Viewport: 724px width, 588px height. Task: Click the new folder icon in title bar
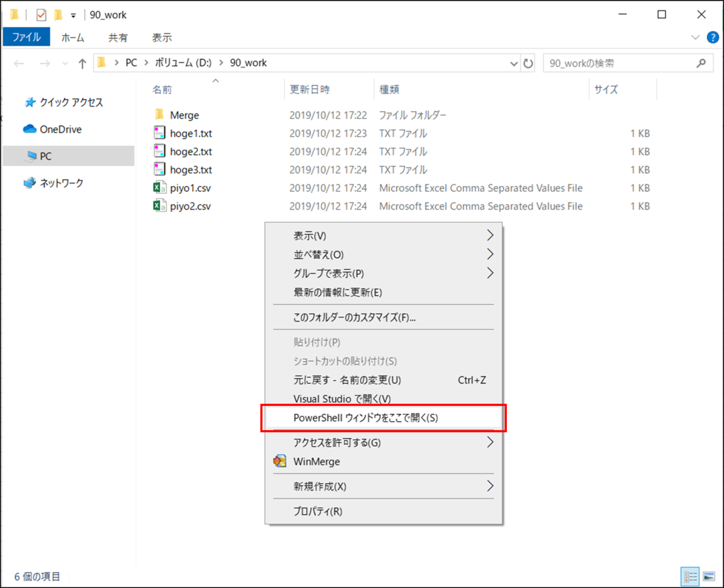(58, 14)
